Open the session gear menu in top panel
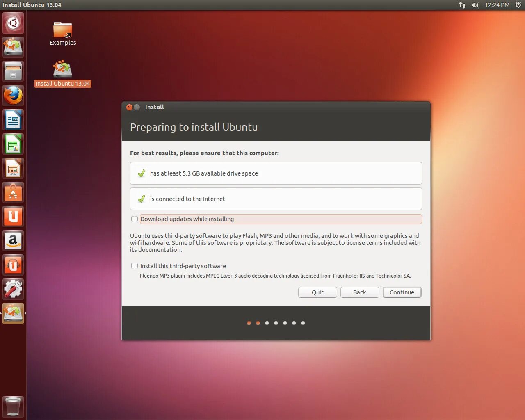The height and width of the screenshot is (420, 525). (518, 5)
